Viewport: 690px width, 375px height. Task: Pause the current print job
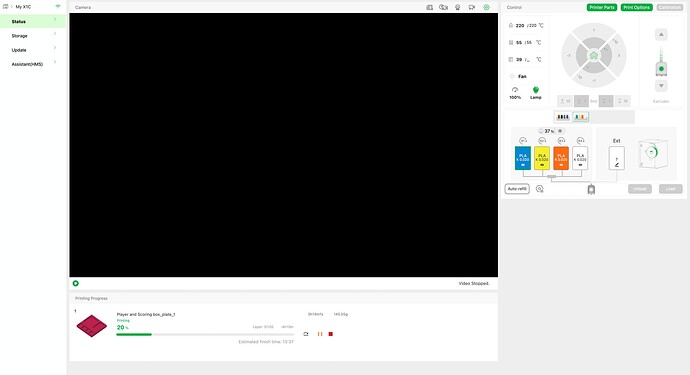coord(320,334)
